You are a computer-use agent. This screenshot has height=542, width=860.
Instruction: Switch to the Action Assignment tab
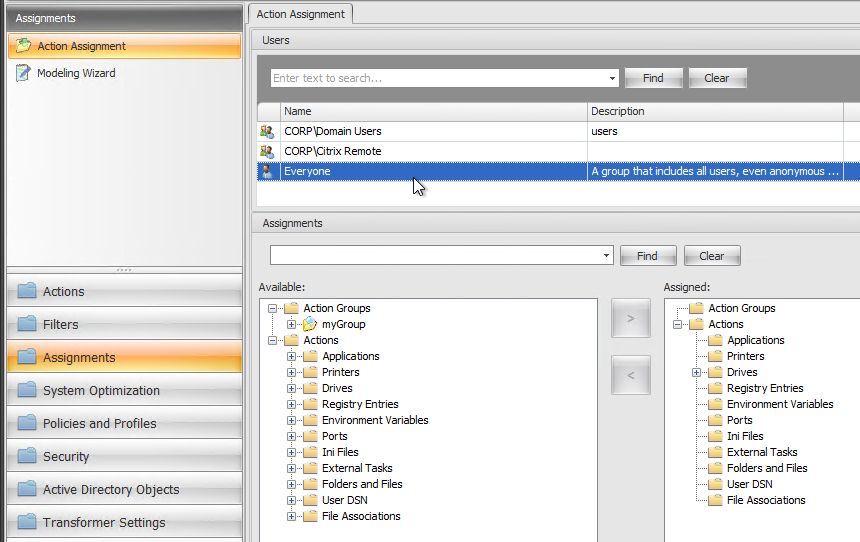click(x=301, y=14)
